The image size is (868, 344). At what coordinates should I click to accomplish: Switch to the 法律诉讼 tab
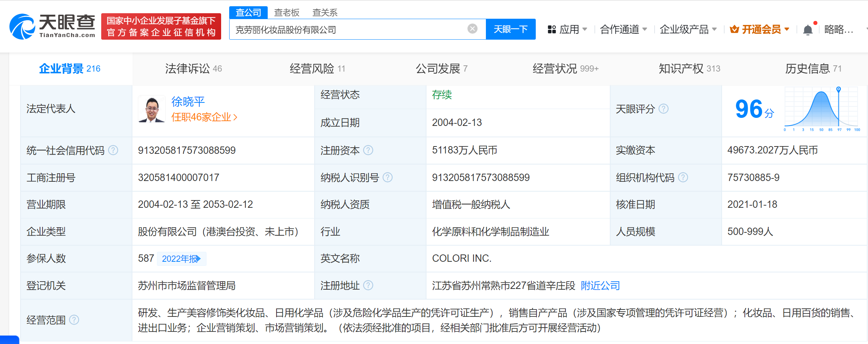point(193,69)
